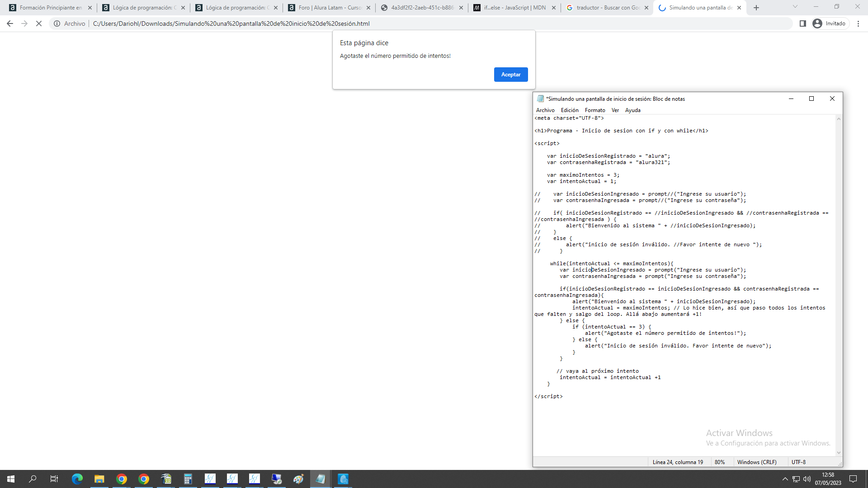Open the tab search dropdown arrow
The image size is (868, 488).
pos(795,7)
